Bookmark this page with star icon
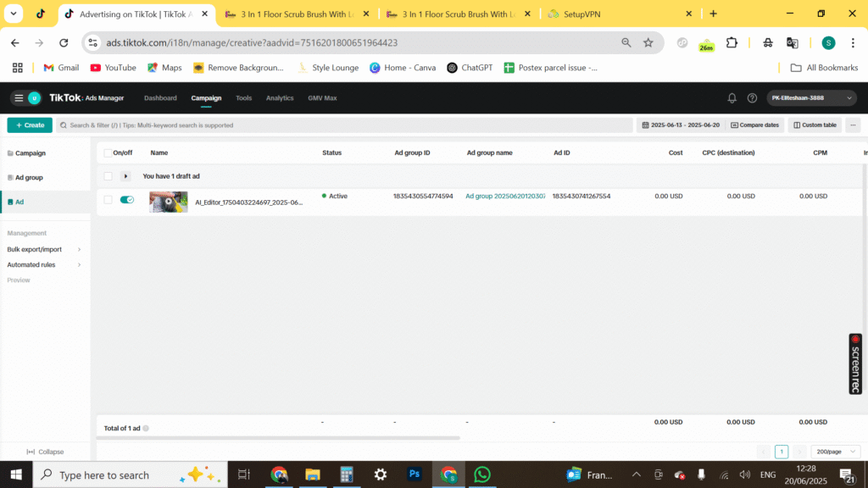The image size is (868, 488). tap(648, 42)
